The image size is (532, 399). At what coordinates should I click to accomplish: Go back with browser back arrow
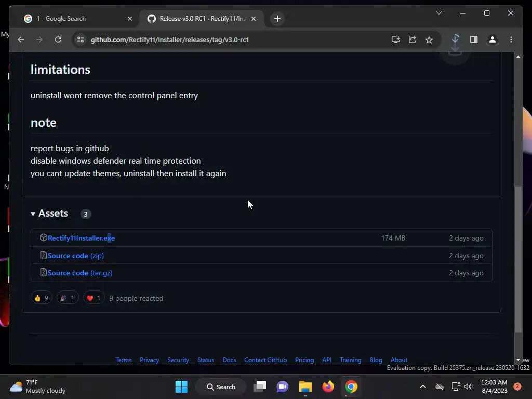21,39
